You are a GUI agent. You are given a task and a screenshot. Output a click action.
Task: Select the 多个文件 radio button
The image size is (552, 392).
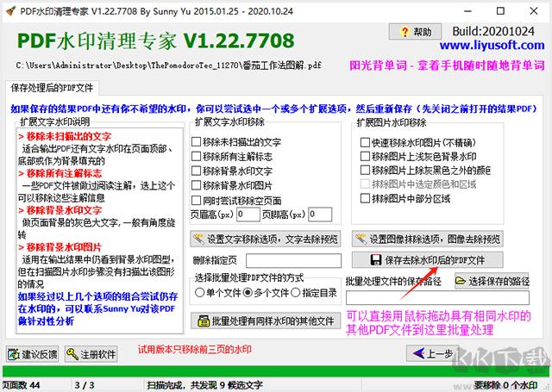click(x=266, y=293)
